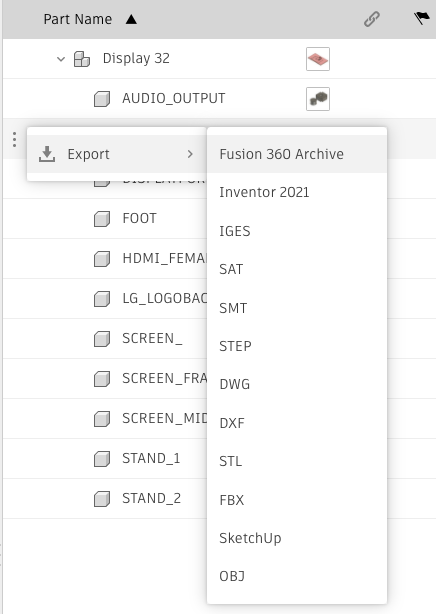The height and width of the screenshot is (614, 436).
Task: Click the three-dot row options icon
Action: tap(14, 139)
